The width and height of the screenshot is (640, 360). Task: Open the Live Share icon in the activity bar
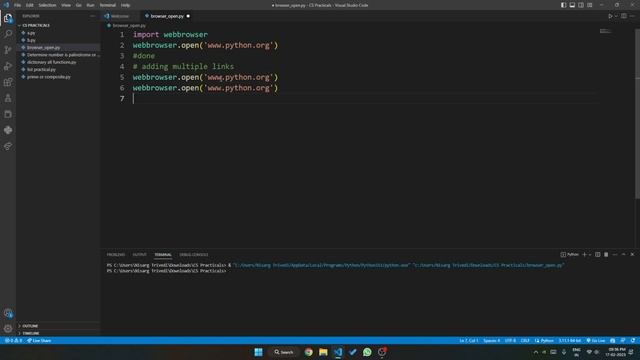pyautogui.click(x=8, y=146)
